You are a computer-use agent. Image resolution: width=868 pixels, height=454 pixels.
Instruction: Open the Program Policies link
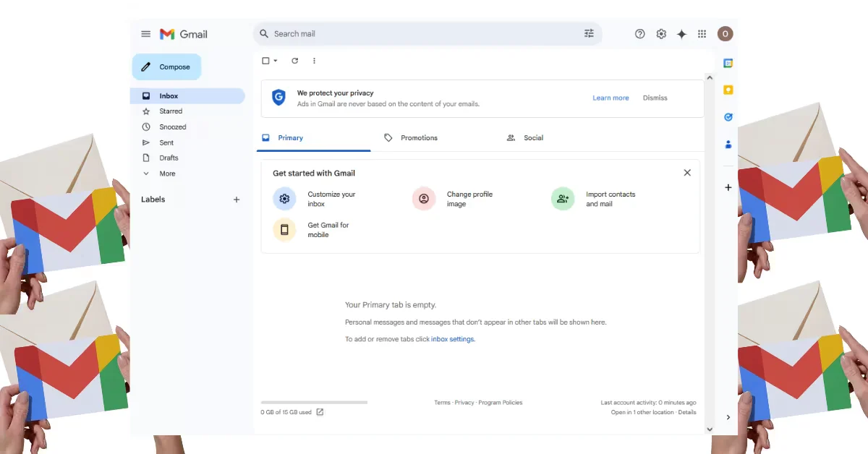pos(501,403)
